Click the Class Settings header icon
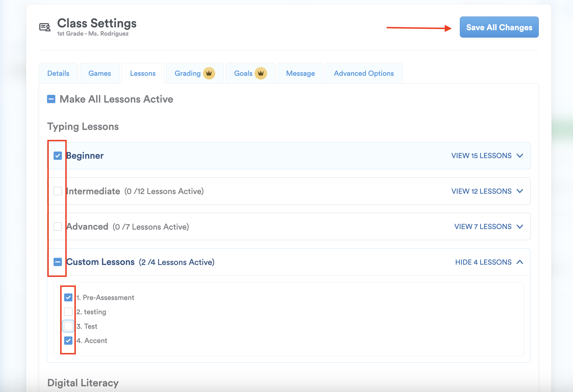This screenshot has width=573, height=392. pyautogui.click(x=45, y=27)
